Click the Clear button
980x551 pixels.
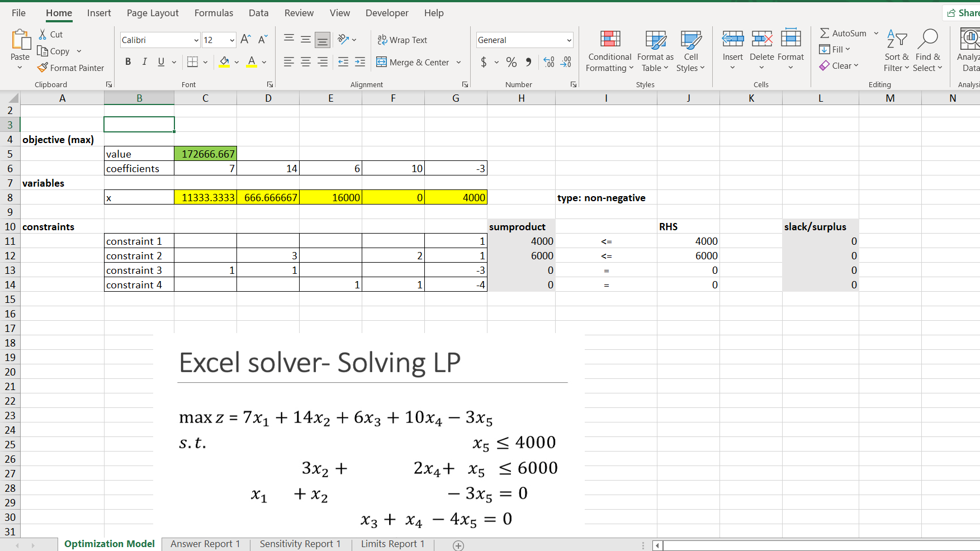tap(840, 65)
